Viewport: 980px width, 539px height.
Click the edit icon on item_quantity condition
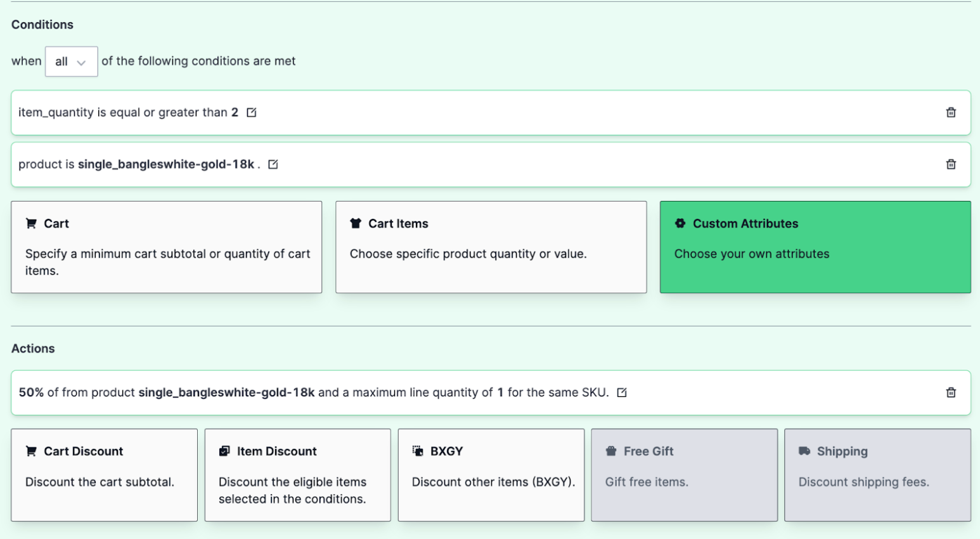tap(251, 112)
